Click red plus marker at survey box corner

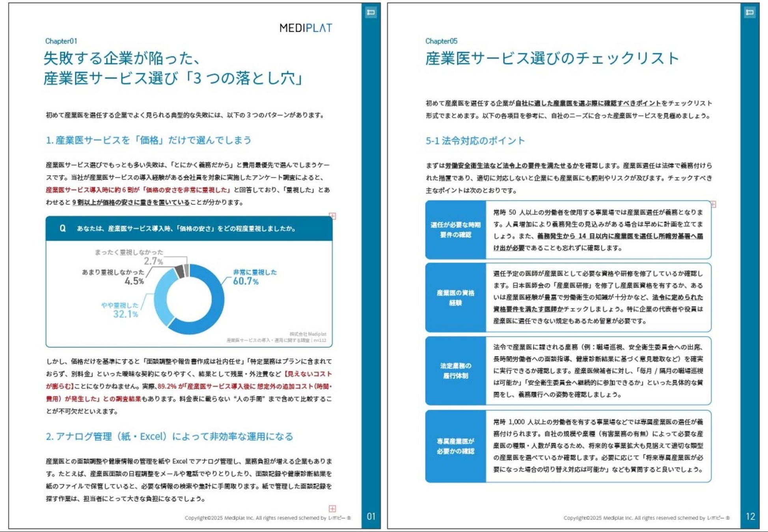coord(333,216)
